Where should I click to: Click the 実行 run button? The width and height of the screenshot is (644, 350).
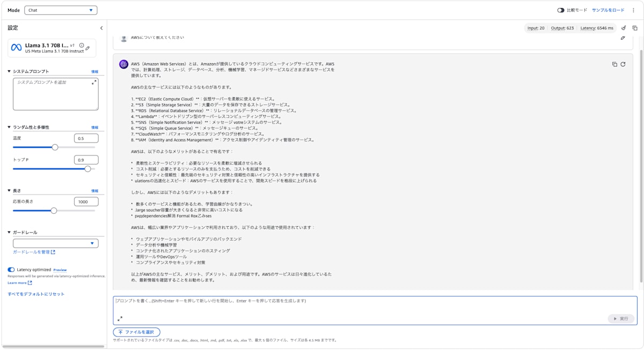point(621,318)
